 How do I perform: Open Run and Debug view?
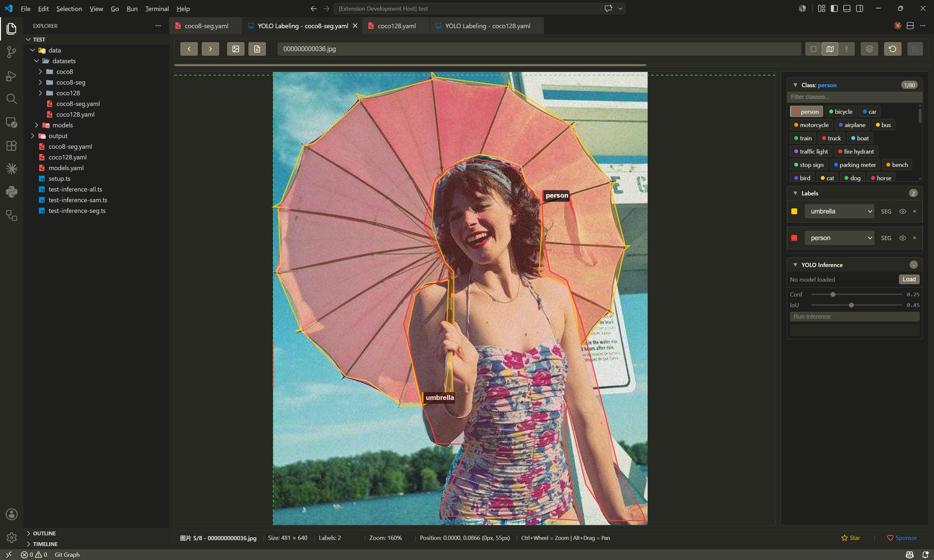tap(11, 76)
